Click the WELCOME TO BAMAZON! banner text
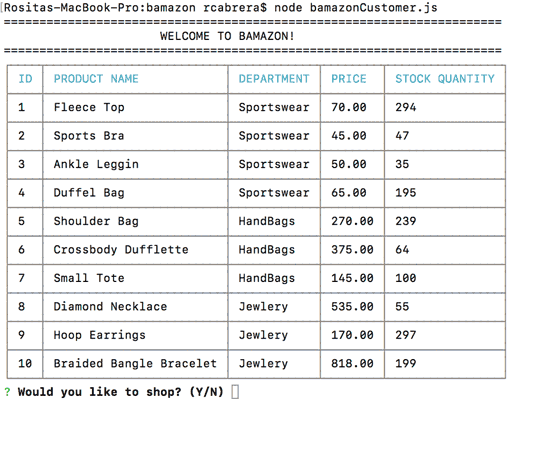The image size is (550, 449). point(227,36)
